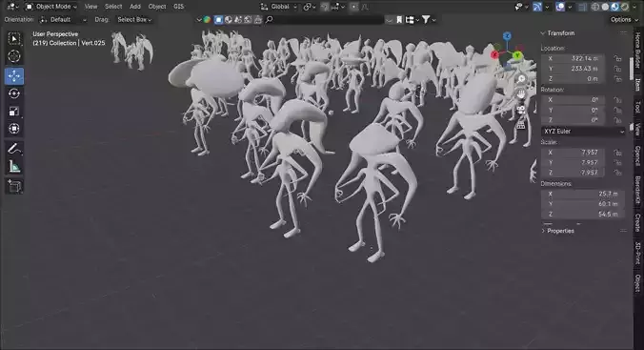Switch to the 3D-Print sidebar tab
The width and height of the screenshot is (644, 350).
[x=638, y=253]
